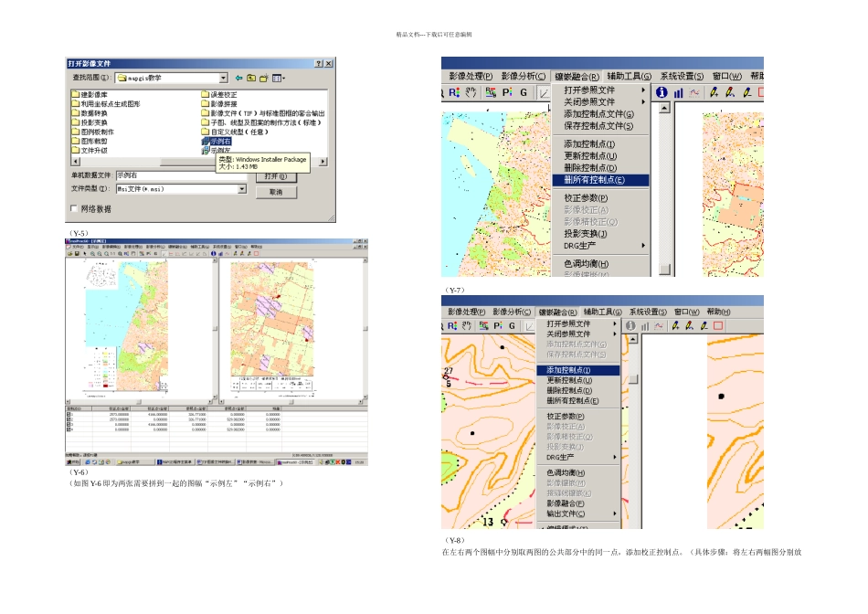Open the 影像拼接 folder
The image size is (868, 614).
click(x=223, y=103)
